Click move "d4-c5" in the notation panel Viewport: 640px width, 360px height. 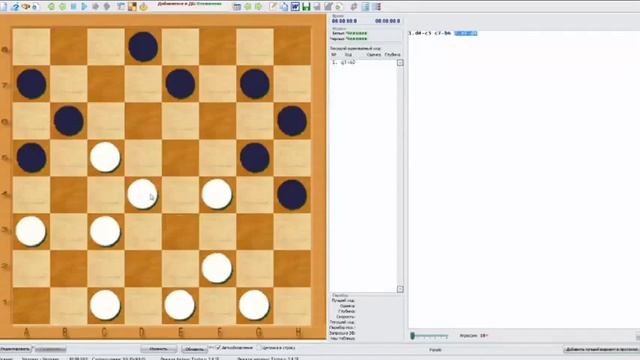click(422, 33)
